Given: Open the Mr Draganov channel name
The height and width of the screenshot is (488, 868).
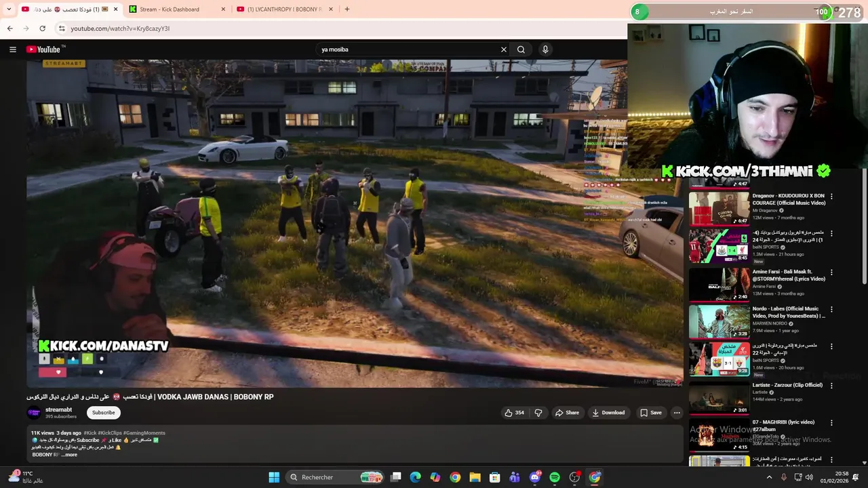Looking at the screenshot, I should [765, 210].
